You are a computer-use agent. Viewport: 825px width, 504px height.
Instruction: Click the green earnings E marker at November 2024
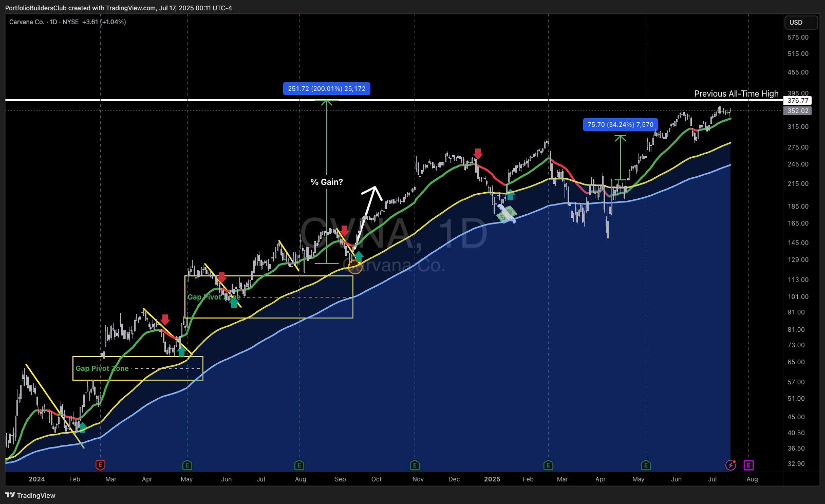(x=415, y=465)
